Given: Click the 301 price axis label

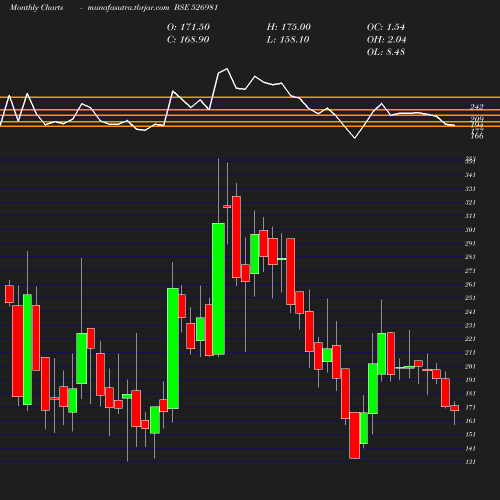Looking at the screenshot, I should [x=470, y=230].
